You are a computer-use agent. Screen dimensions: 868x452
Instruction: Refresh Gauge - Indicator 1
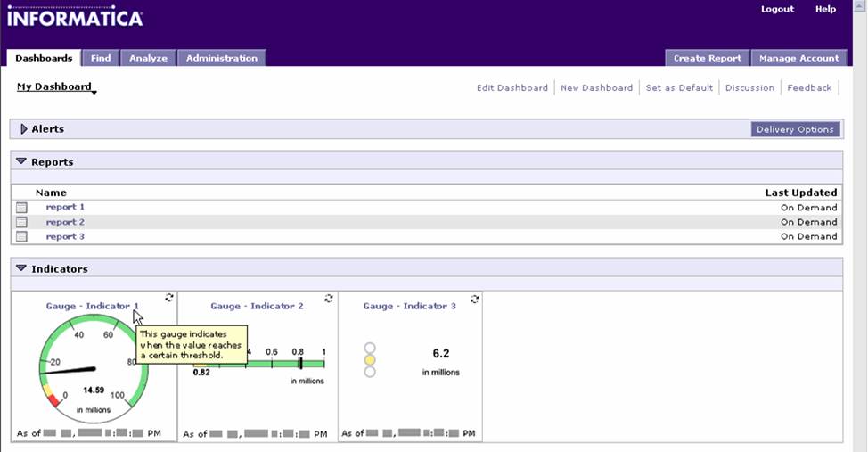pyautogui.click(x=168, y=298)
